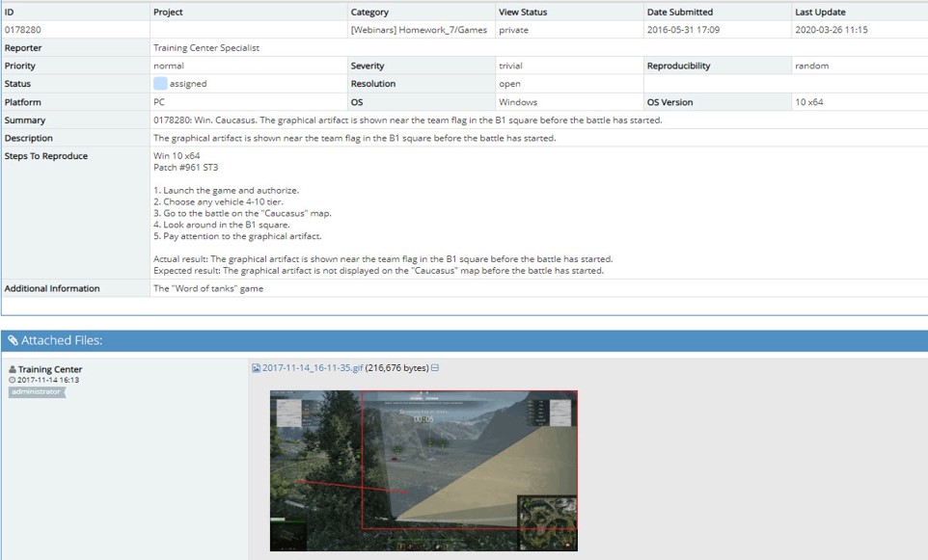The image size is (928, 560).
Task: Select step 4 Look around in the B1 square
Action: pyautogui.click(x=221, y=225)
